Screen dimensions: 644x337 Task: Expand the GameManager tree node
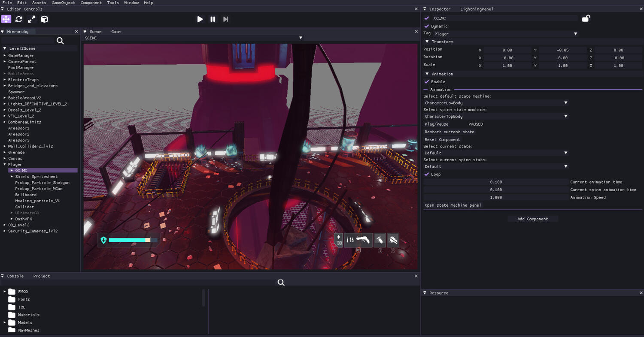click(5, 56)
